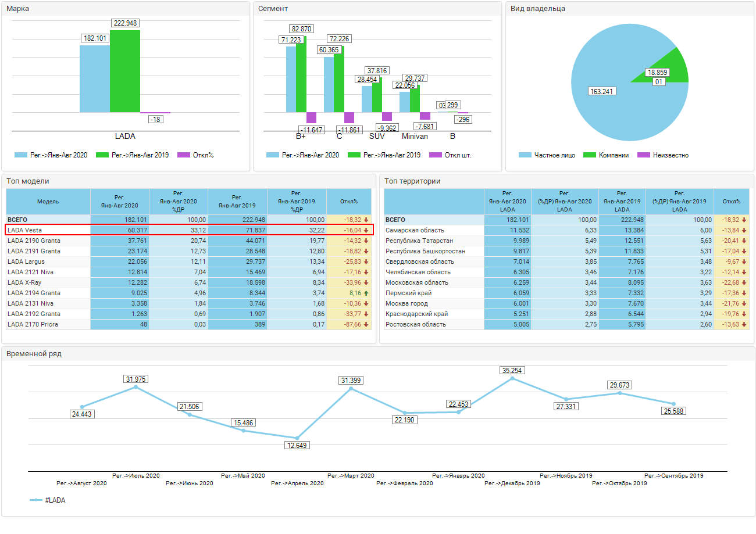
Task: Click the B+ segment 82.870 bar label
Action: point(301,29)
